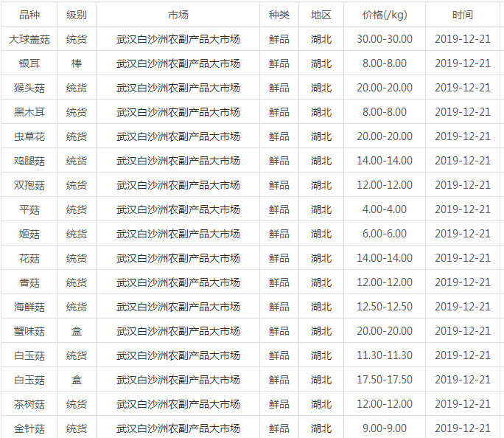Click the 时间 column header
This screenshot has width=504, height=438.
pyautogui.click(x=463, y=15)
